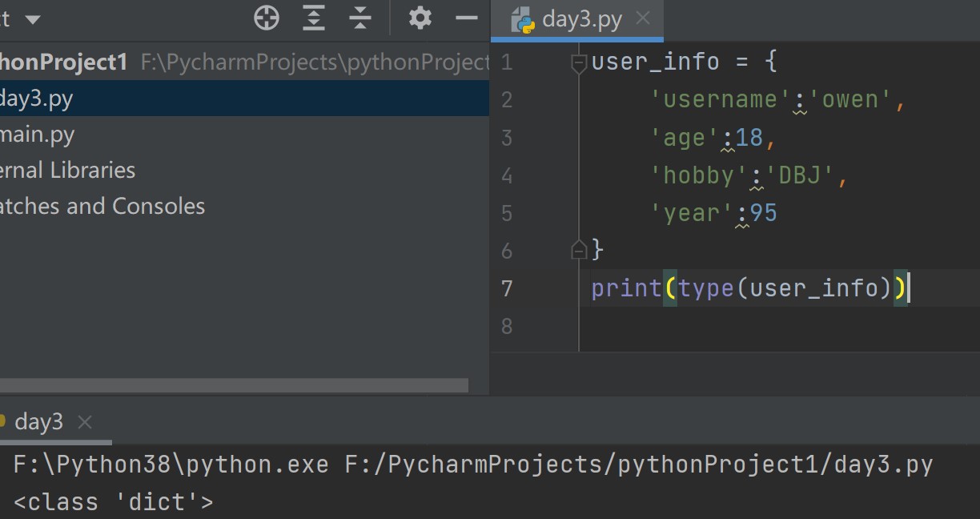Select the day3 run console tab

(x=38, y=422)
